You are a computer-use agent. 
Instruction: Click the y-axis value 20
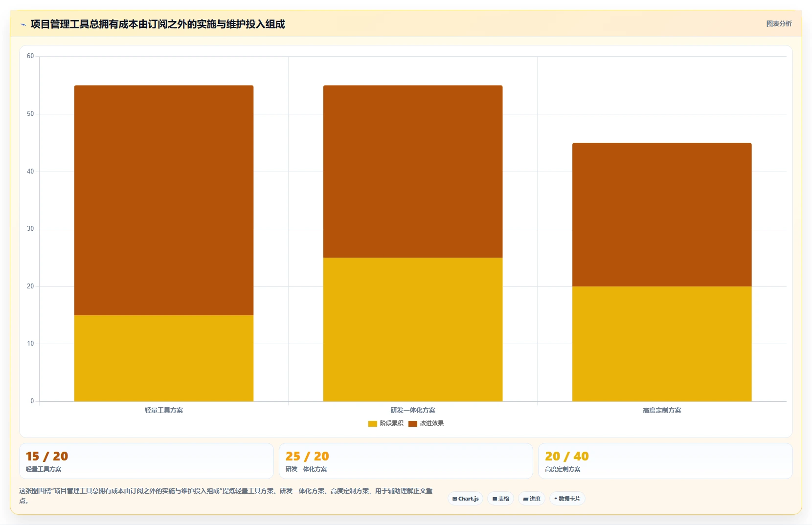[30, 286]
